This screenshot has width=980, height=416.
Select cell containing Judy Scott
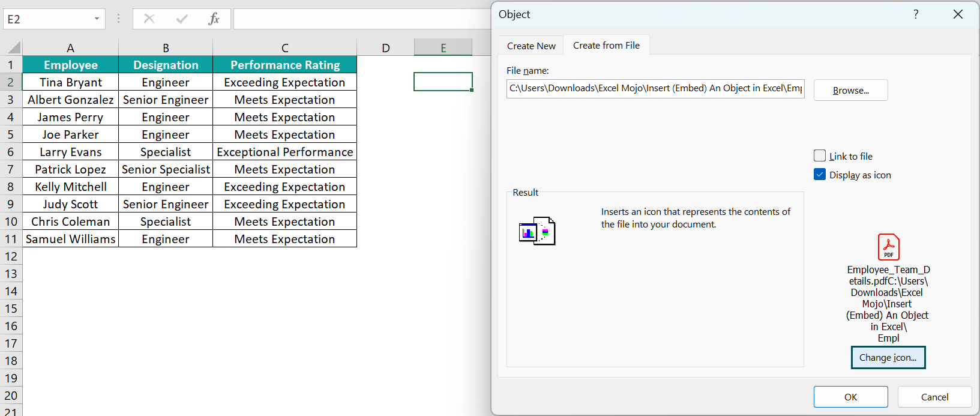(70, 204)
